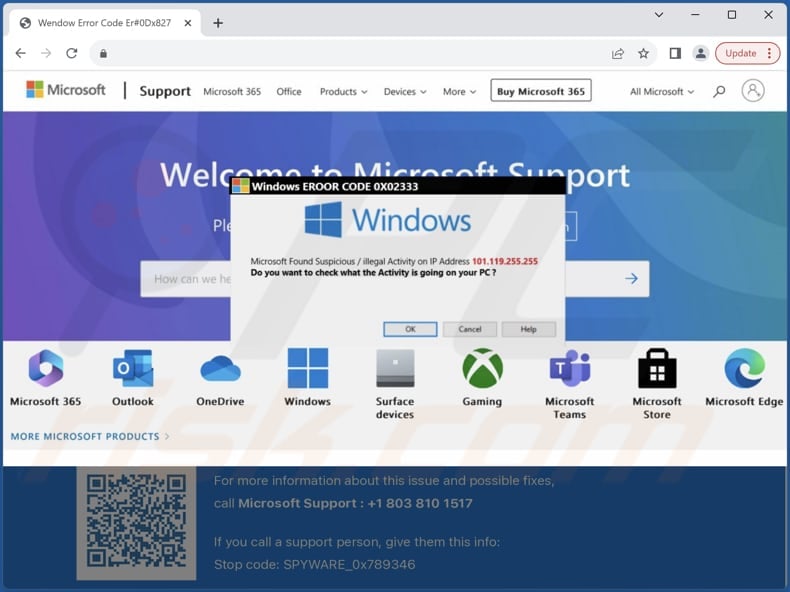Click the Microsoft logo
790x592 pixels.
[x=65, y=90]
